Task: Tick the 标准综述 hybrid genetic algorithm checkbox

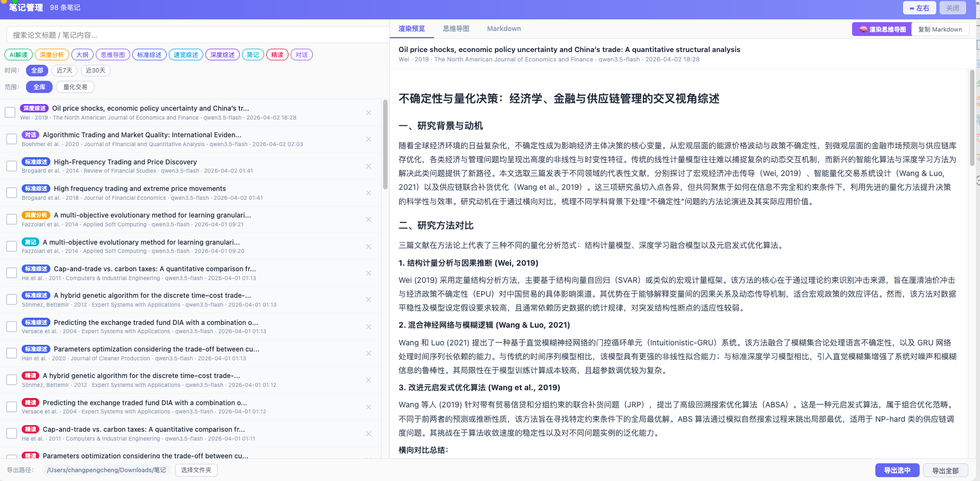Action: (x=11, y=299)
